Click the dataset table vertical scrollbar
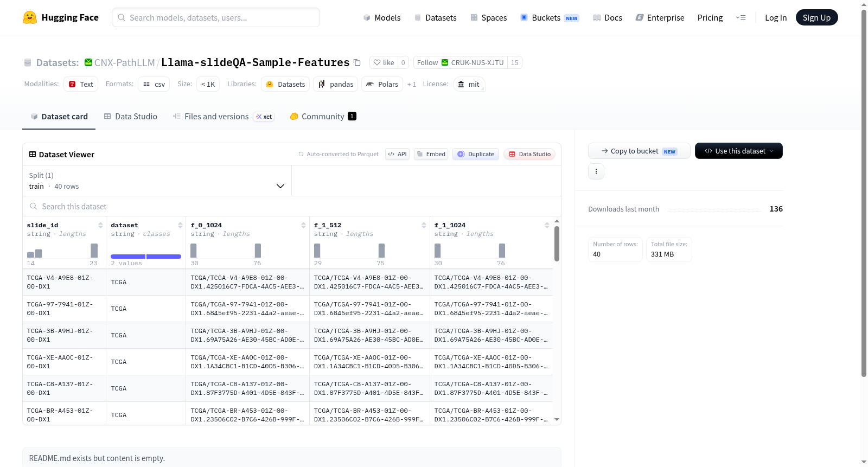This screenshot has height=467, width=868. tap(557, 244)
